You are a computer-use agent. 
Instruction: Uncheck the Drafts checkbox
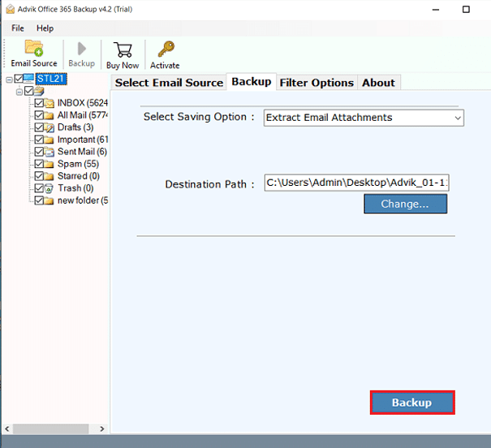39,127
